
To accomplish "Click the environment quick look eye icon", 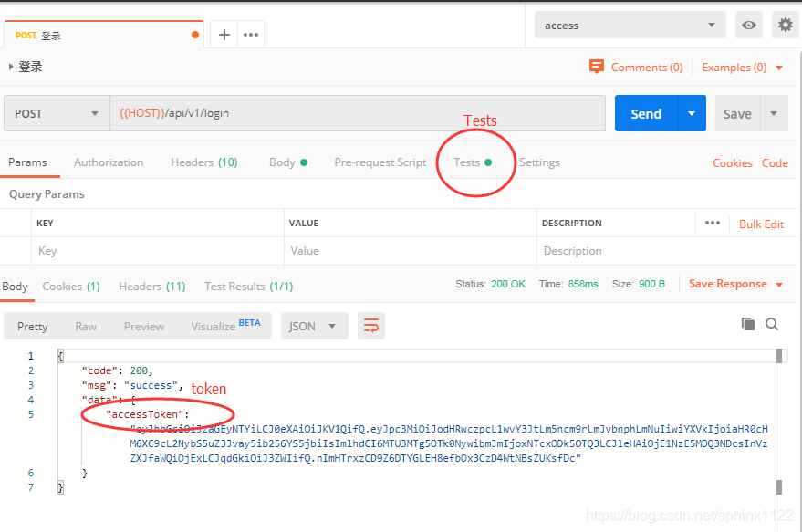I will coord(749,25).
